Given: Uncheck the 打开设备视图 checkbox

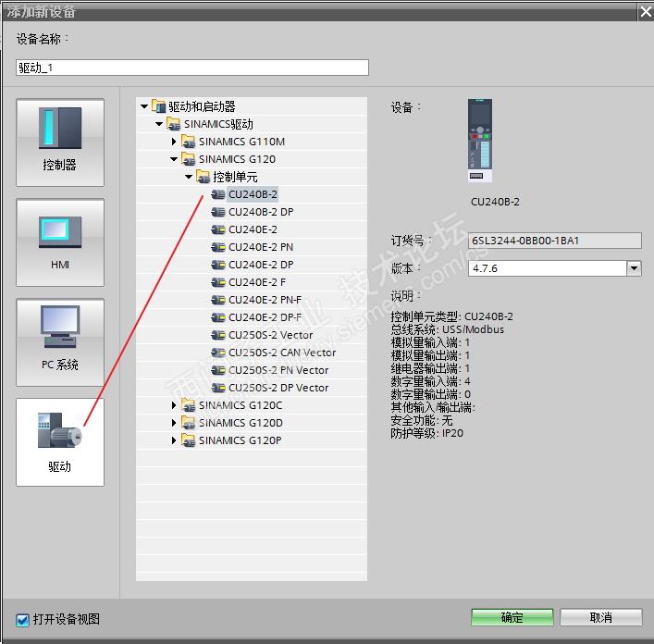Looking at the screenshot, I should [x=22, y=620].
